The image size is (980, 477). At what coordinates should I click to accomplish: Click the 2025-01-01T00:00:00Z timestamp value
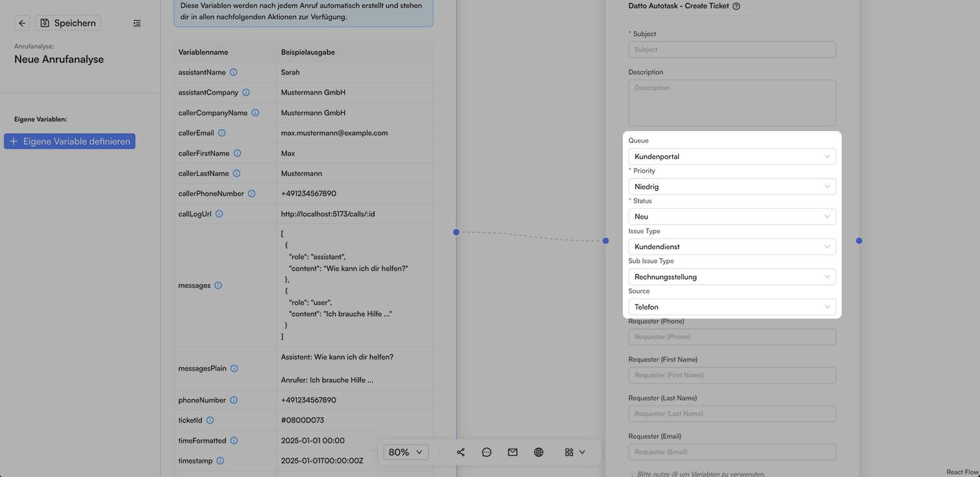(x=322, y=461)
